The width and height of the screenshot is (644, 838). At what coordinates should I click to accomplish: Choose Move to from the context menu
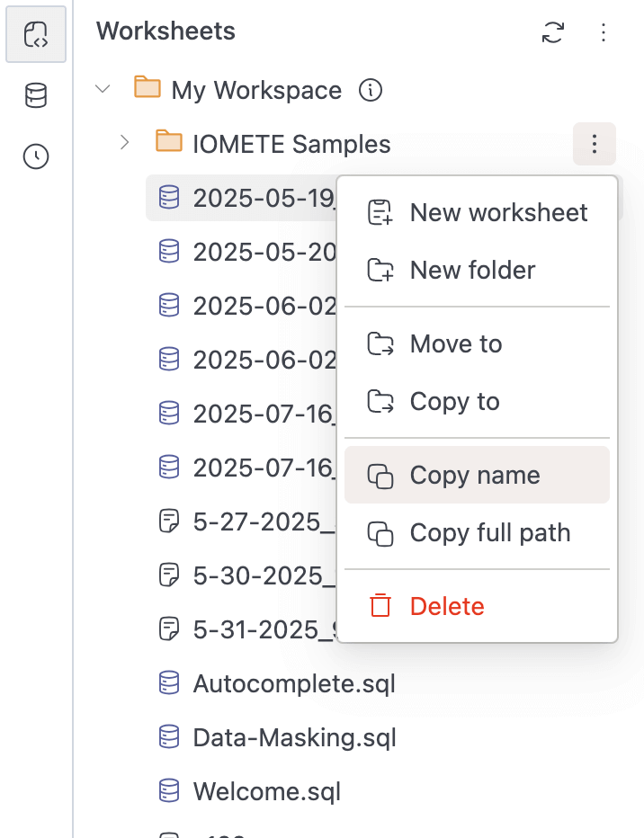(x=455, y=343)
